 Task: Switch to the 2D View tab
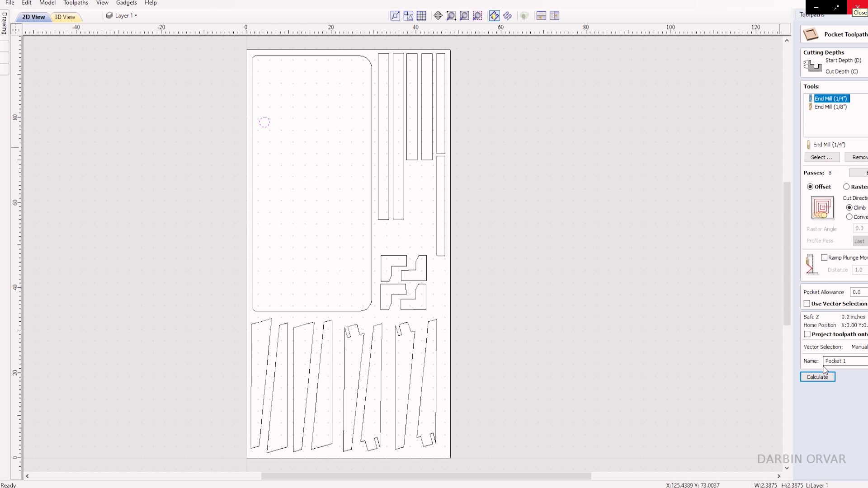point(33,17)
